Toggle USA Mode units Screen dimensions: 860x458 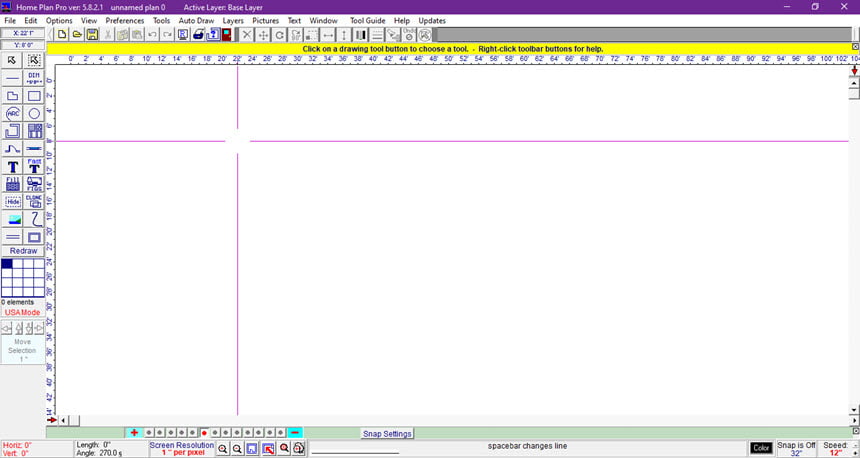[23, 313]
